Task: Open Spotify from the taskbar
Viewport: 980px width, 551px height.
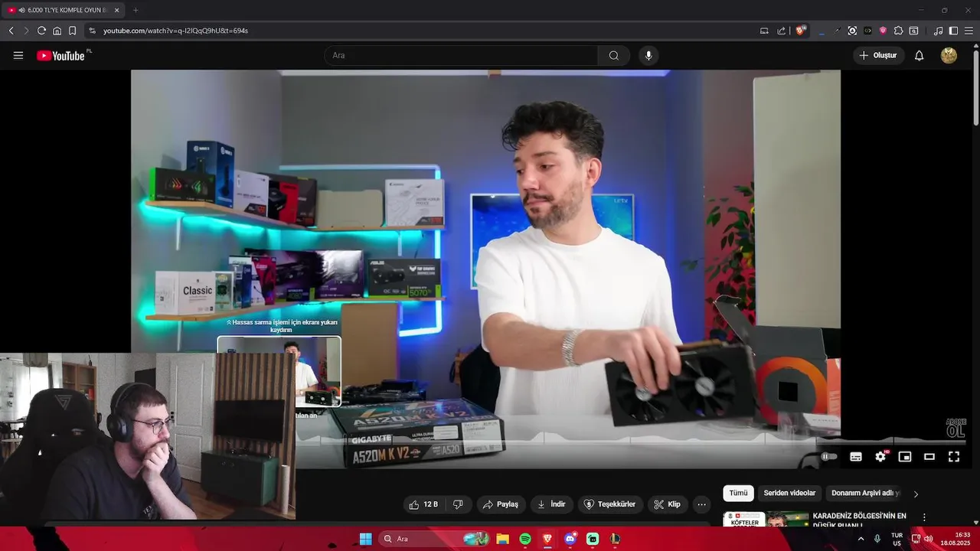Action: [x=525, y=539]
